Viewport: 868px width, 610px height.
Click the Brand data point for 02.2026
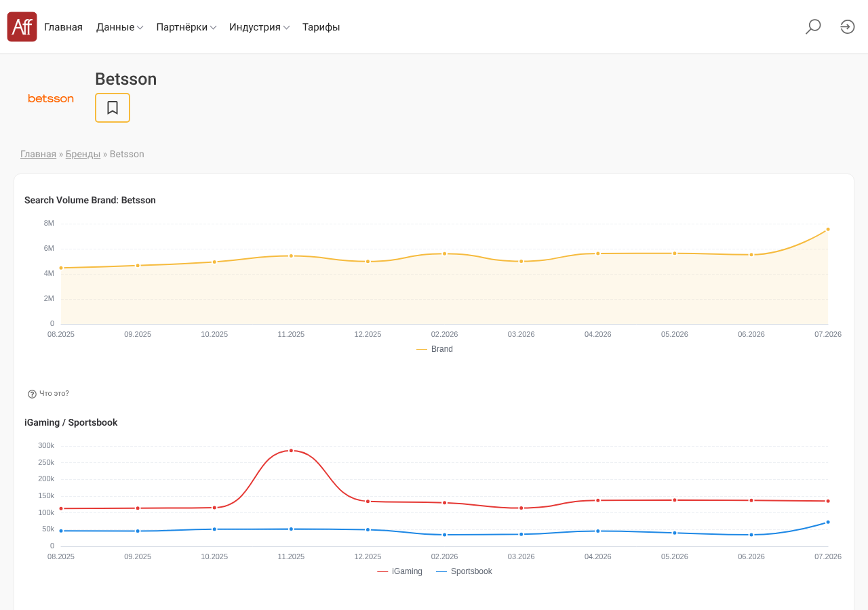pos(445,253)
